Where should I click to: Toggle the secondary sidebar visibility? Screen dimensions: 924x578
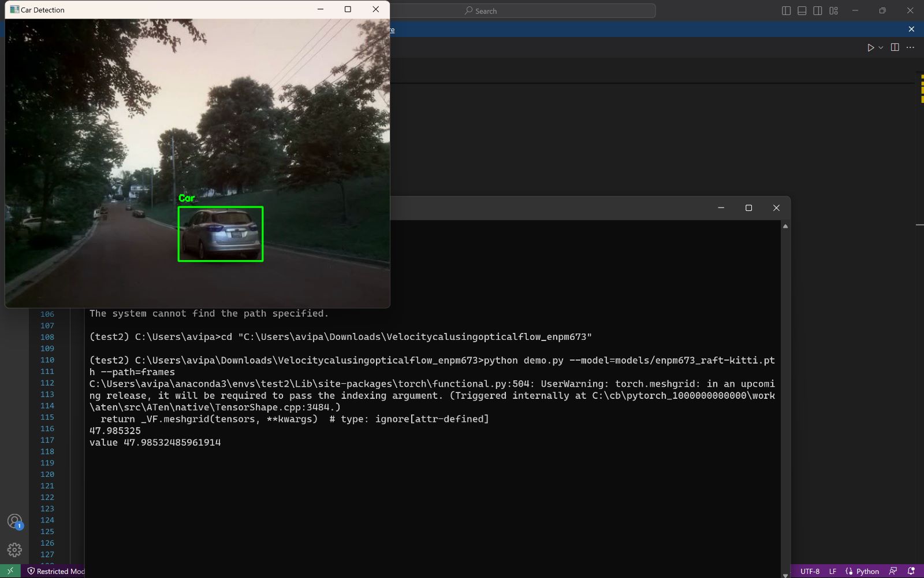(x=818, y=10)
